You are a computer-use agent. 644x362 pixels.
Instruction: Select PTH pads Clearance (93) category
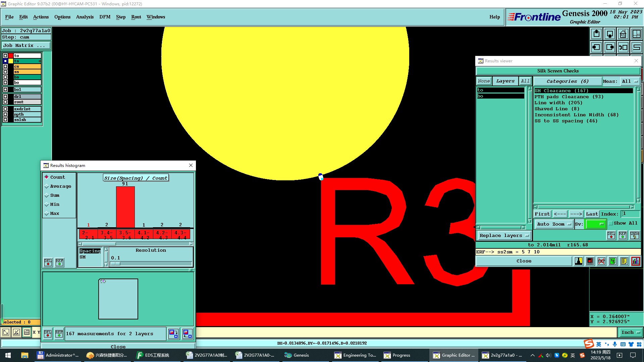tap(569, 97)
